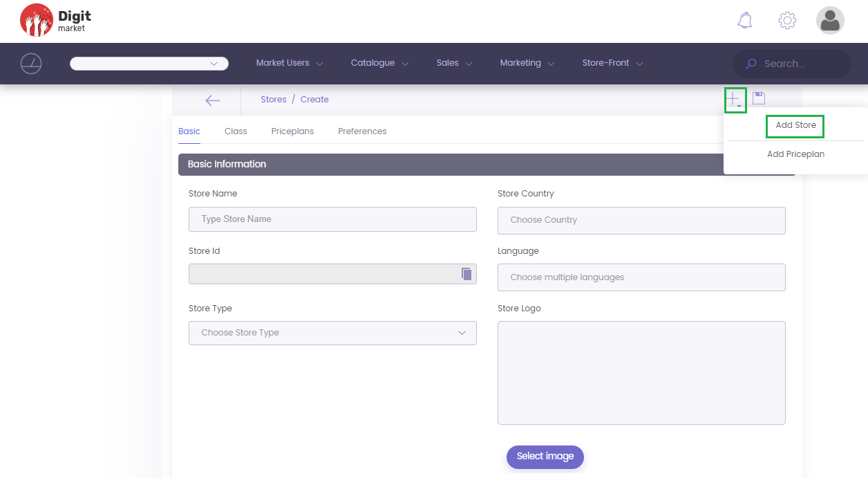
Task: Copy the Store Id with copy icon
Action: [x=466, y=274]
